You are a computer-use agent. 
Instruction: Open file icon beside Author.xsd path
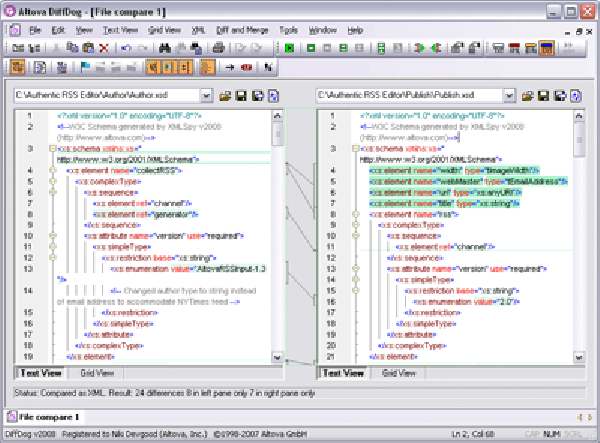pos(227,95)
